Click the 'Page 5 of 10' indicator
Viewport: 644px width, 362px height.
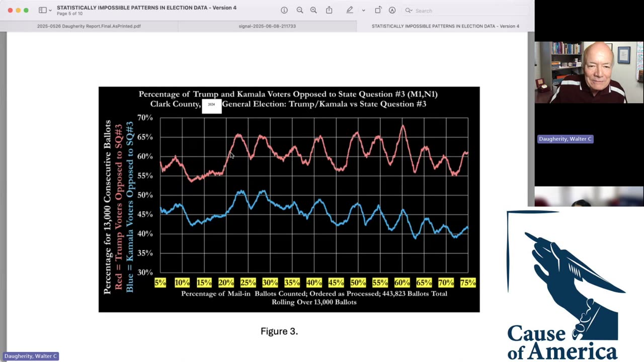click(x=69, y=14)
